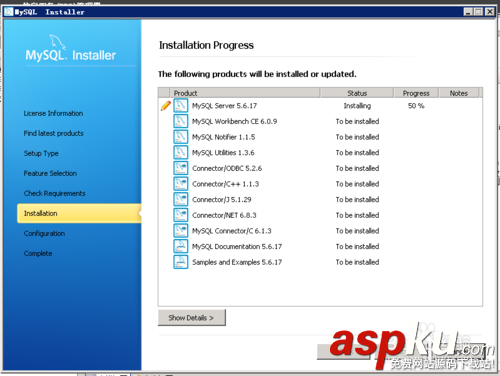Click the Connector/ODBC To be installed status
The image size is (500, 376).
tap(357, 168)
